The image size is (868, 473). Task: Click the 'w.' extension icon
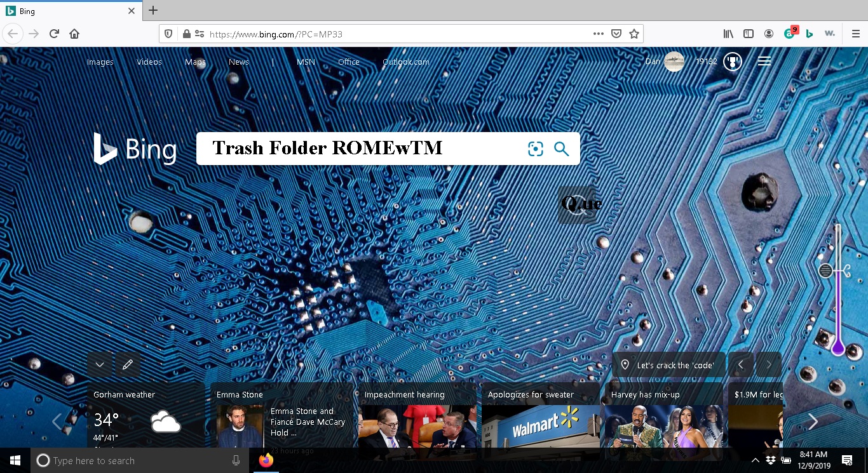830,34
